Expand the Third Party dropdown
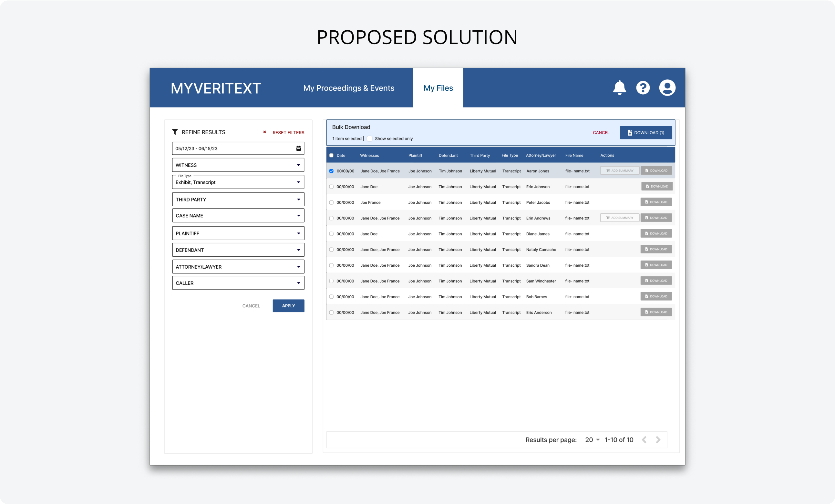 (x=238, y=199)
